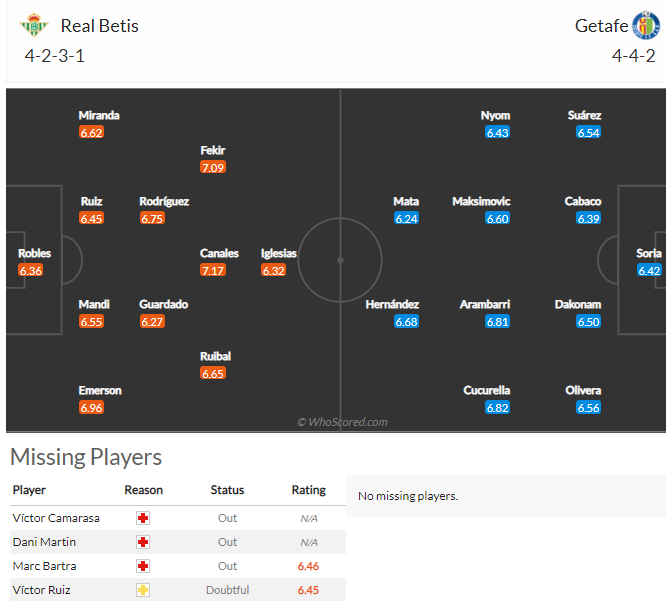Click goalkeeper Soria's name

pyautogui.click(x=648, y=254)
